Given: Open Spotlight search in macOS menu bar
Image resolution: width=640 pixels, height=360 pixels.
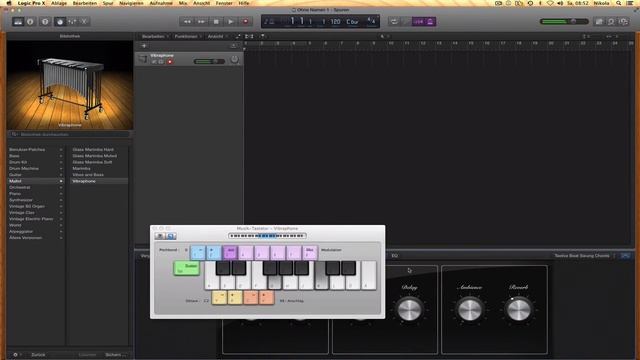Looking at the screenshot, I should 619,3.
